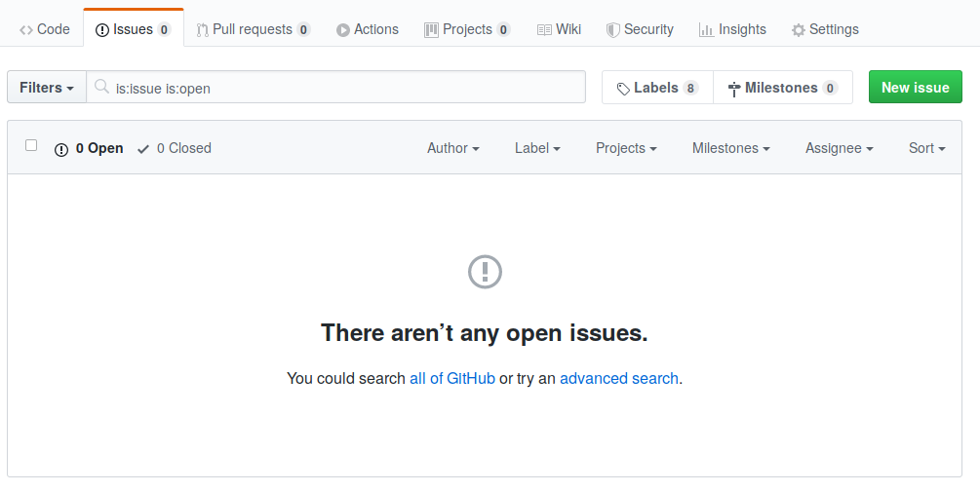This screenshot has width=980, height=492.
Task: Show the 0 Open issues list
Action: pos(90,148)
